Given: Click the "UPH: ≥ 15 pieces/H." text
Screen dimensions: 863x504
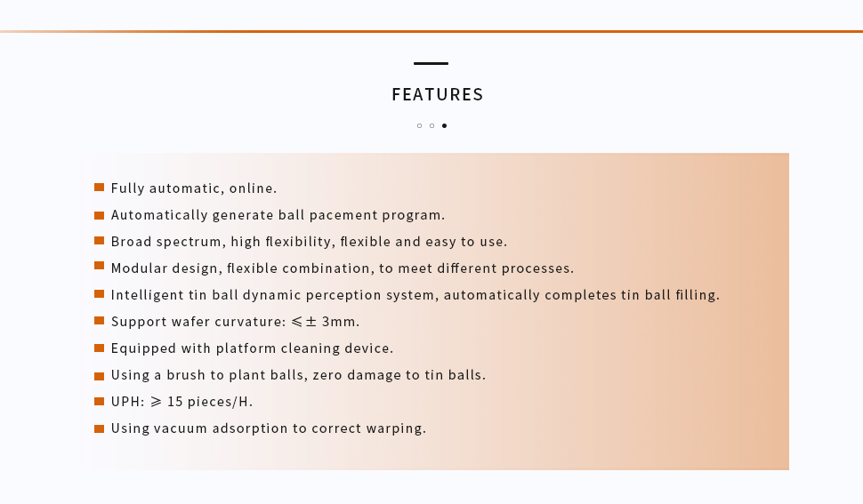Looking at the screenshot, I should (181, 402).
